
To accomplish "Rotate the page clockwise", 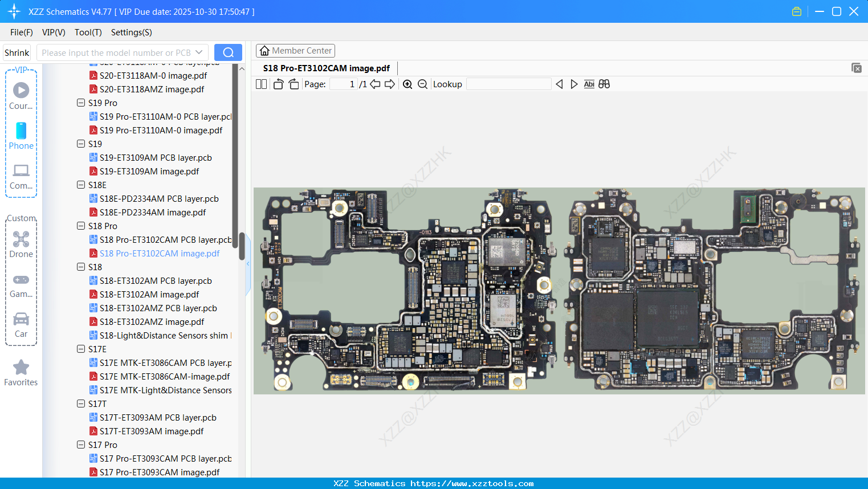I will pyautogui.click(x=294, y=84).
